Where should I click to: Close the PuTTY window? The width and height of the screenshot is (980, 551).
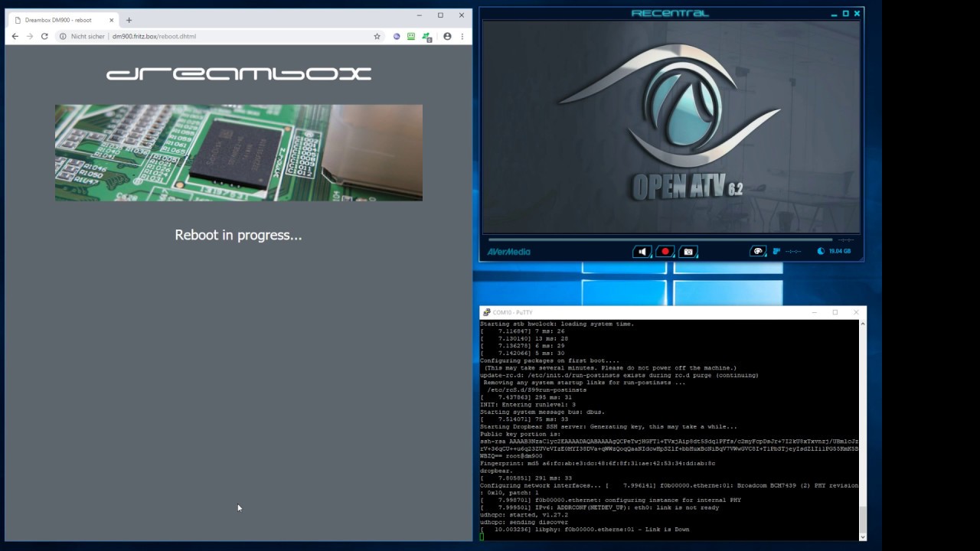pos(856,312)
